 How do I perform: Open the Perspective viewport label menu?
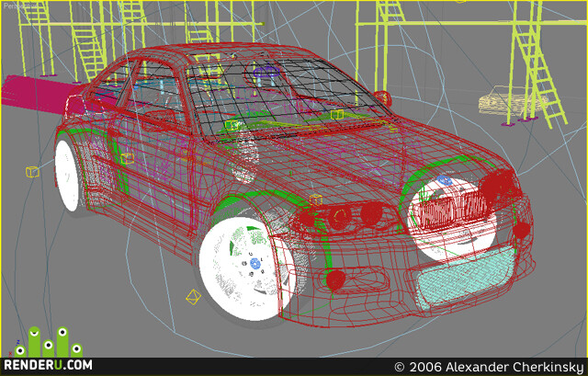point(18,6)
